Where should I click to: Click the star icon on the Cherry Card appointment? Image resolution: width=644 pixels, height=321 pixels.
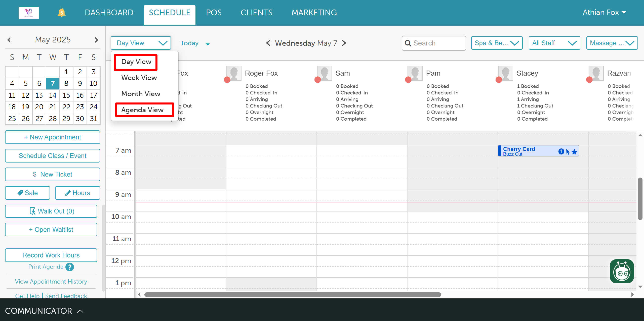(574, 152)
